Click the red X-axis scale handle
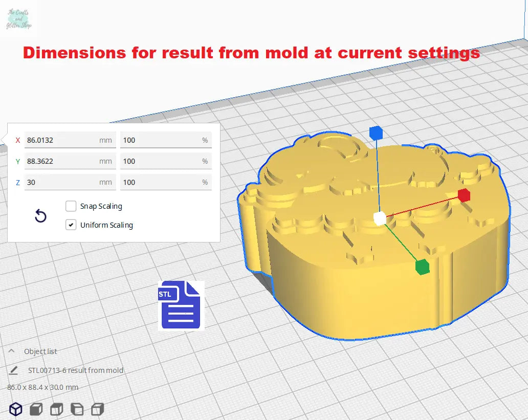The width and height of the screenshot is (528, 420). [x=464, y=195]
